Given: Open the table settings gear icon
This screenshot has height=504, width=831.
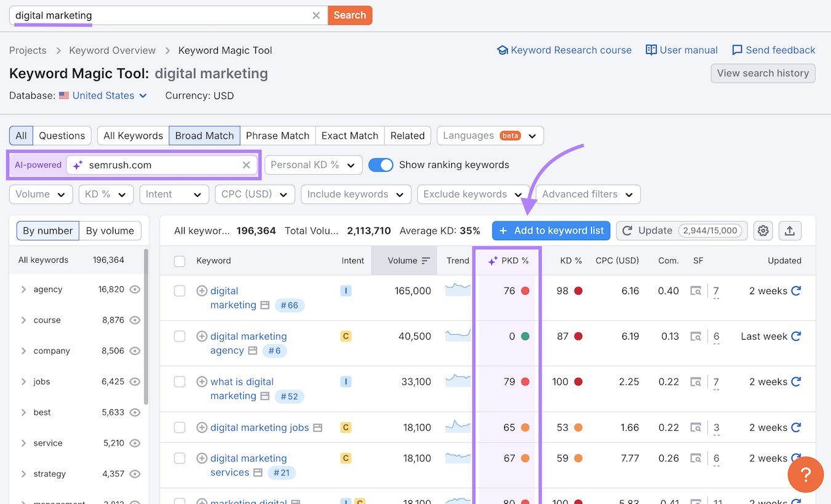Looking at the screenshot, I should pos(763,230).
